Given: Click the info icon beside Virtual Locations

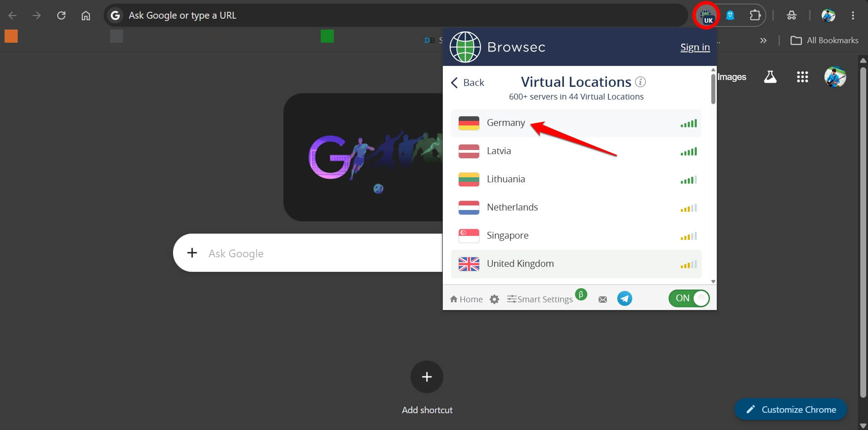Looking at the screenshot, I should pos(640,82).
